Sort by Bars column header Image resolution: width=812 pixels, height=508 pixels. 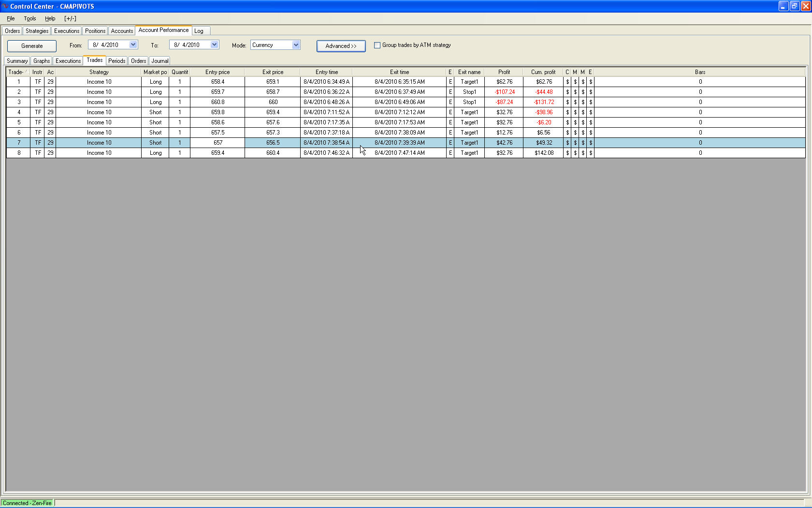click(x=700, y=72)
